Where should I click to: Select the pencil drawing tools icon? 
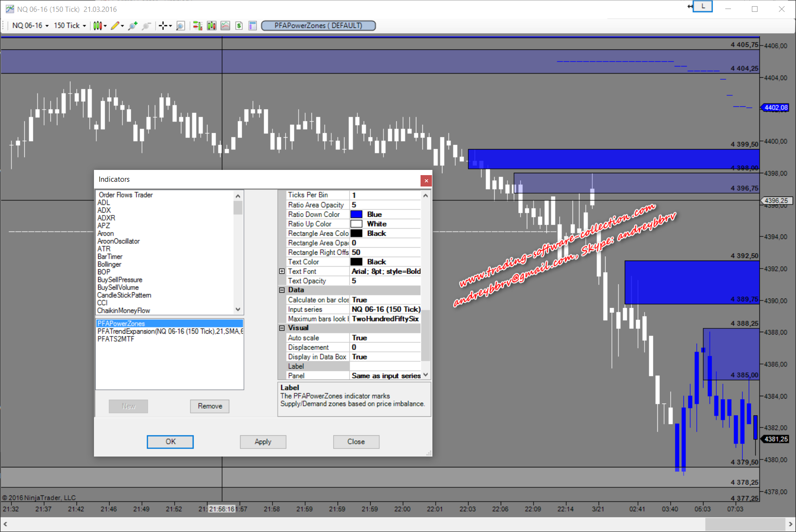(115, 26)
